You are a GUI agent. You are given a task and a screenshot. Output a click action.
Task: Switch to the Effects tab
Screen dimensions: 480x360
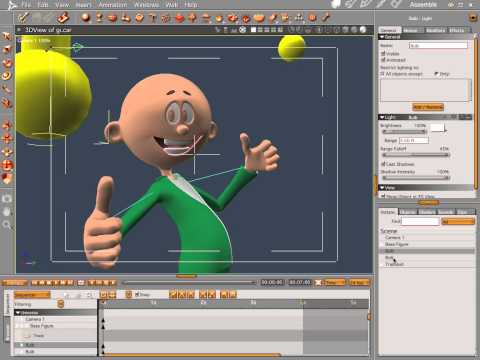(457, 30)
